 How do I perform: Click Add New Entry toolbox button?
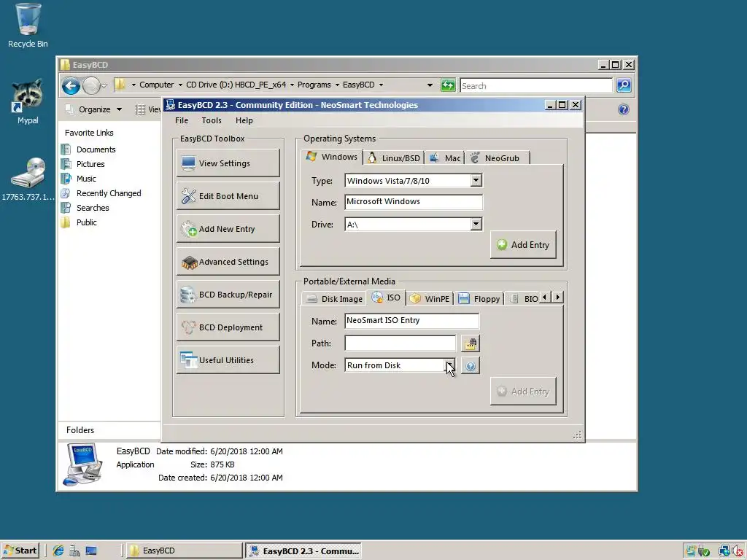228,229
